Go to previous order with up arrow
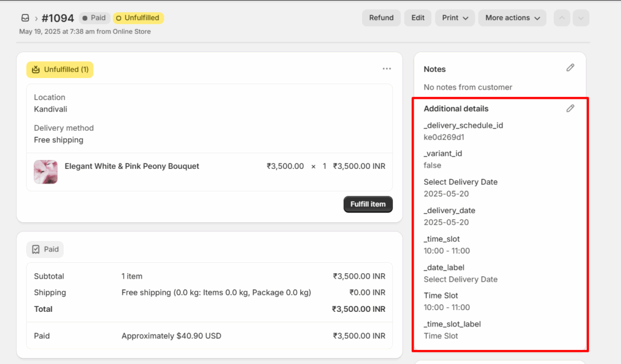This screenshot has width=621, height=364. point(562,18)
